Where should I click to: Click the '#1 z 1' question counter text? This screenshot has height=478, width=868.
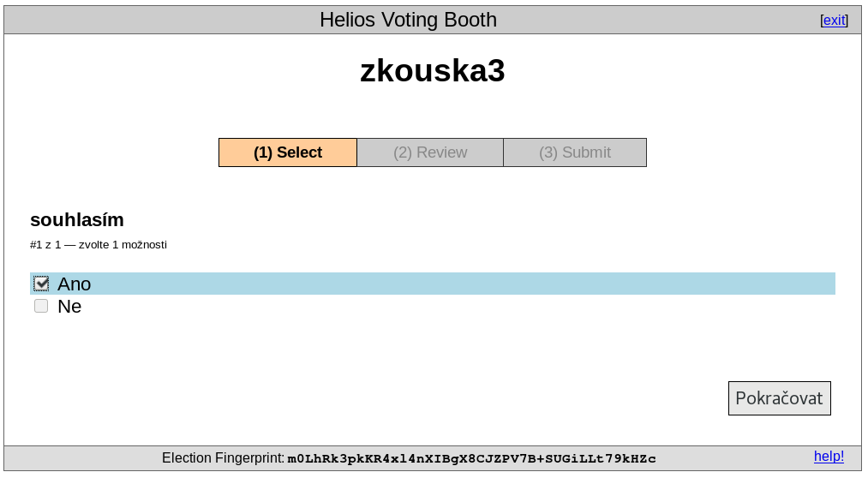45,244
